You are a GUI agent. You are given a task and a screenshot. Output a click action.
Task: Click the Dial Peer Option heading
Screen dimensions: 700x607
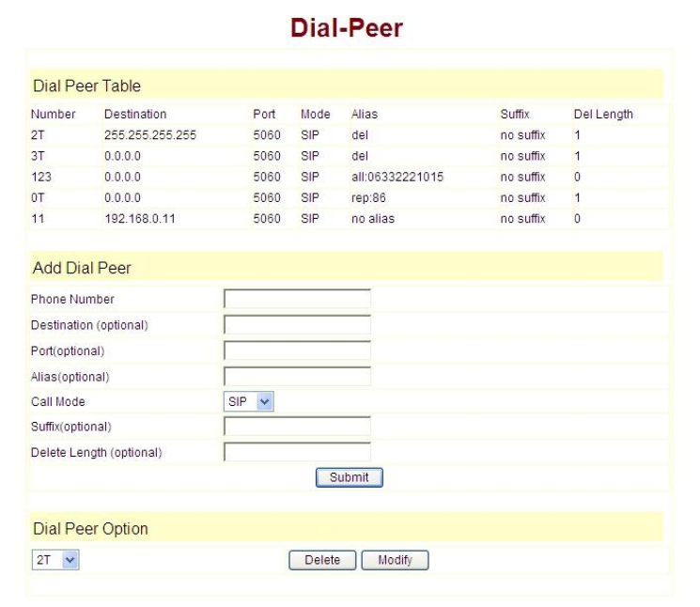pos(90,528)
